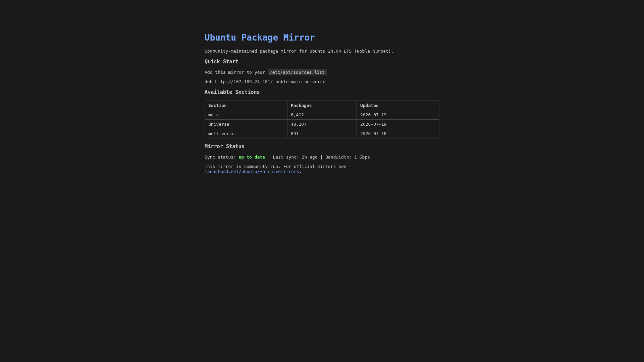This screenshot has width=644, height=362.
Task: Click the Quick Start heading
Action: (x=221, y=62)
